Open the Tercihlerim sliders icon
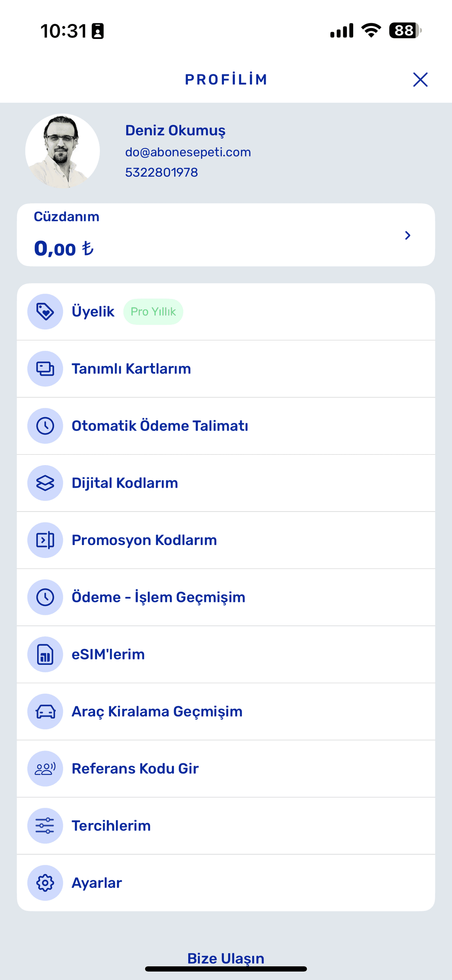This screenshot has width=452, height=980. click(x=45, y=826)
